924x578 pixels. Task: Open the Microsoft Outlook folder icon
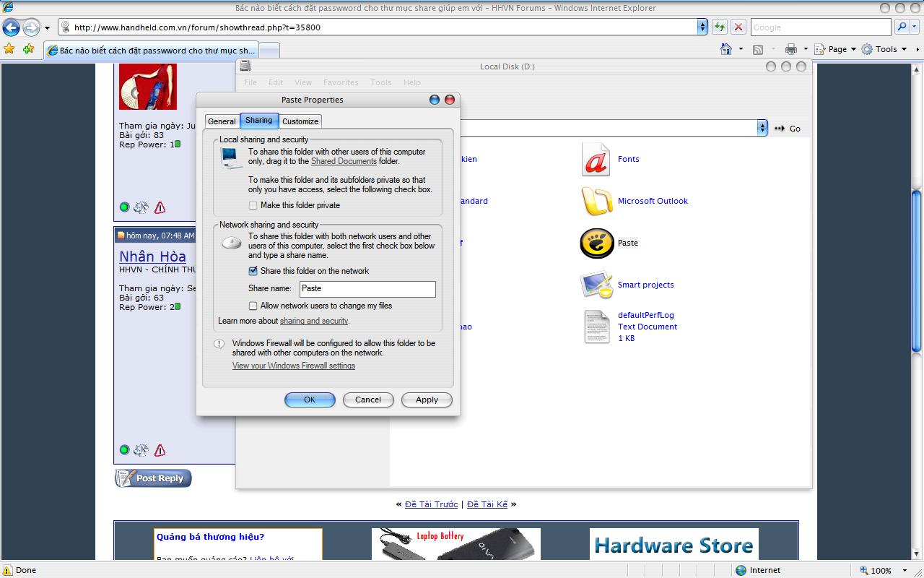pos(596,202)
